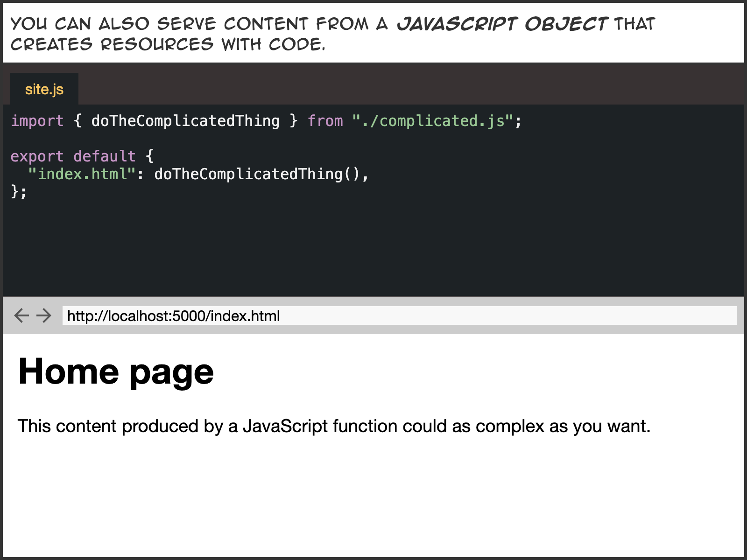Click the 'default' keyword
The image size is (747, 560).
coord(104,156)
